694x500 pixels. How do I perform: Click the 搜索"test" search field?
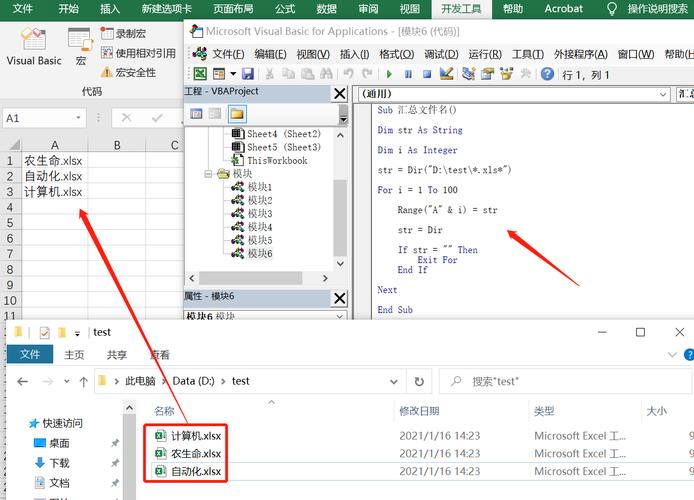pyautogui.click(x=565, y=381)
